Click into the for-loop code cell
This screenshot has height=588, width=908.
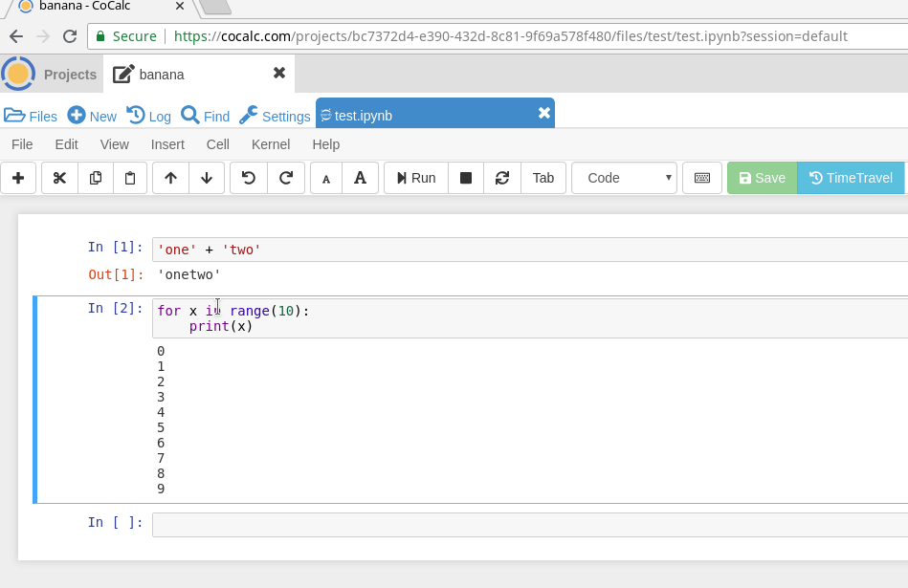(x=530, y=318)
